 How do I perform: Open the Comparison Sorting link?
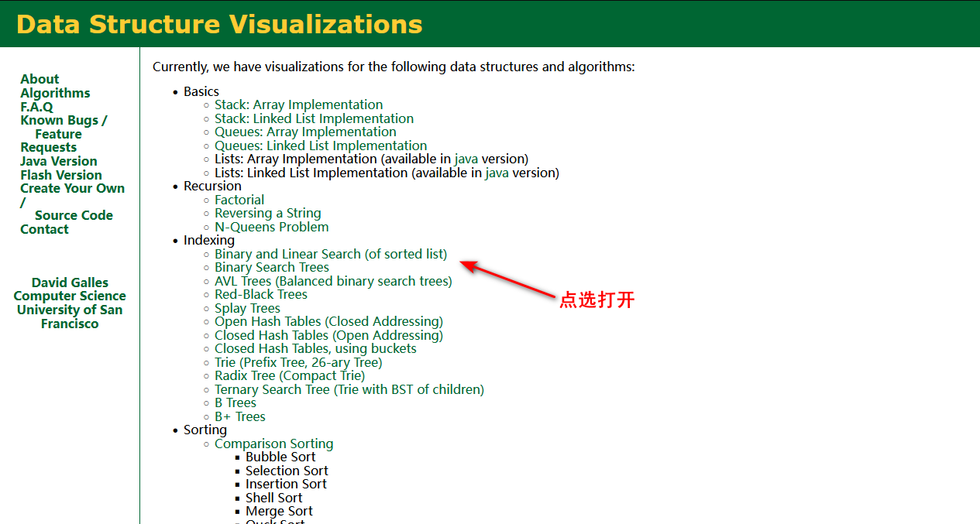pyautogui.click(x=274, y=444)
